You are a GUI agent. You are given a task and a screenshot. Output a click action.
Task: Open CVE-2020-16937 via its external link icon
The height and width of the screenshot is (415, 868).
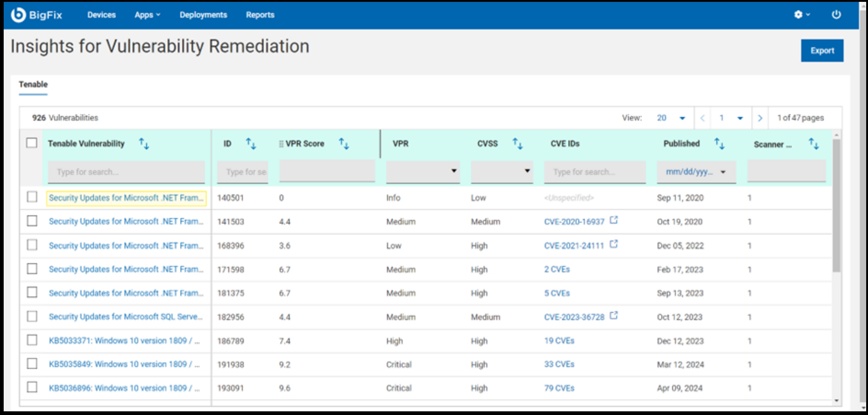click(613, 219)
